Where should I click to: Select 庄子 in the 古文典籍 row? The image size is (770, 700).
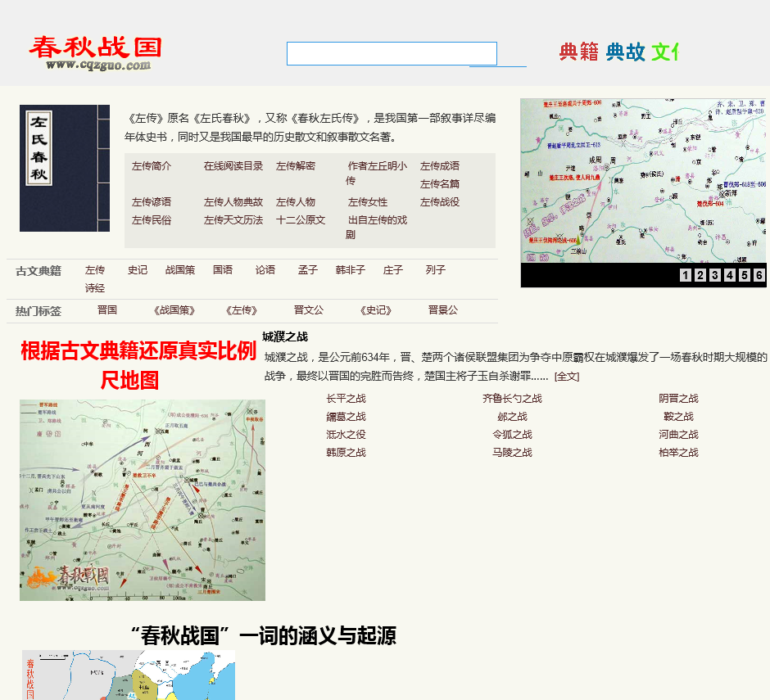393,270
